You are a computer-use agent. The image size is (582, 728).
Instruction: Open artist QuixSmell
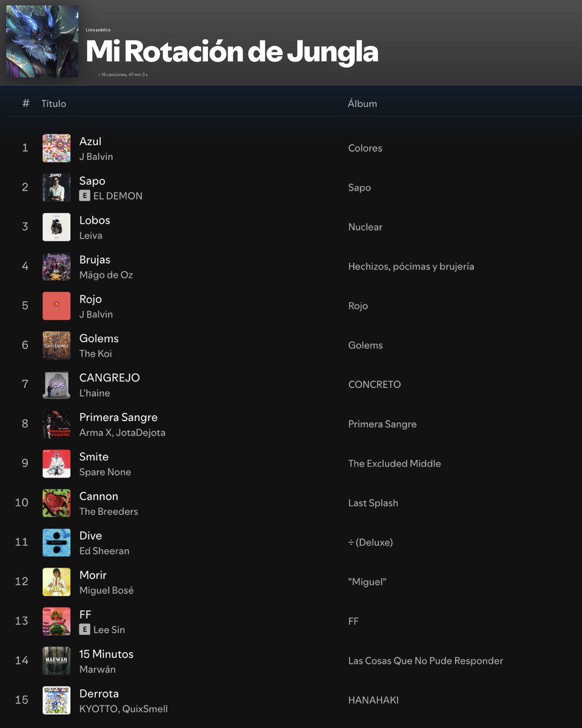click(145, 709)
